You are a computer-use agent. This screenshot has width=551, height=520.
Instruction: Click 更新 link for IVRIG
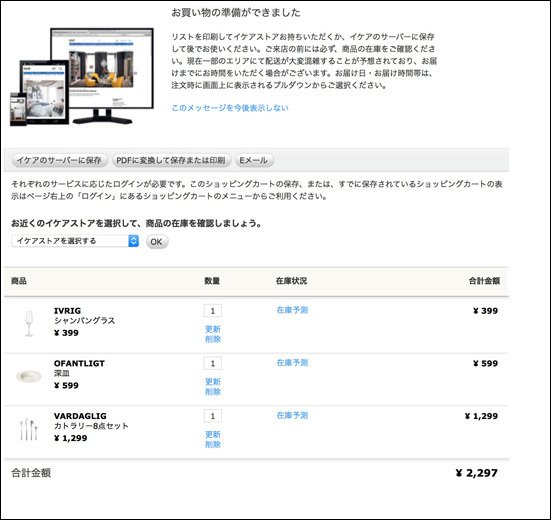(x=213, y=329)
